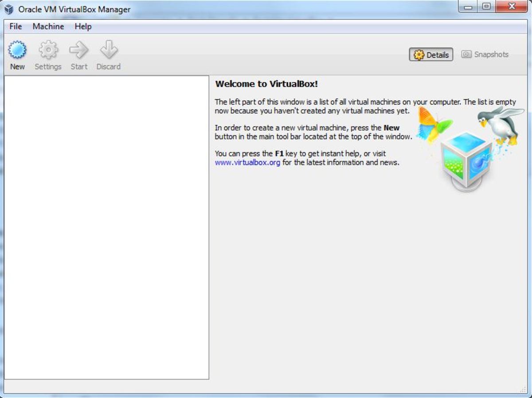Viewport: 532px width, 398px height.
Task: Switch to the Snapshots view
Action: pos(485,55)
